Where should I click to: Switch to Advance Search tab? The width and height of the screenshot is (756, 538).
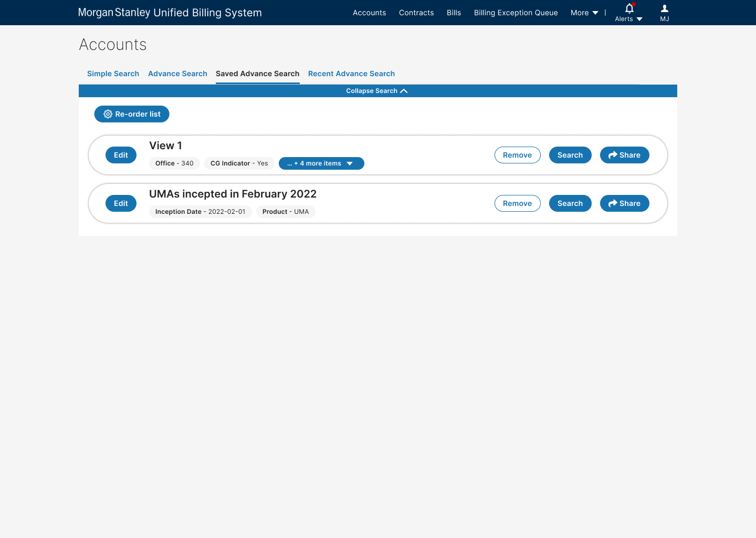click(177, 74)
